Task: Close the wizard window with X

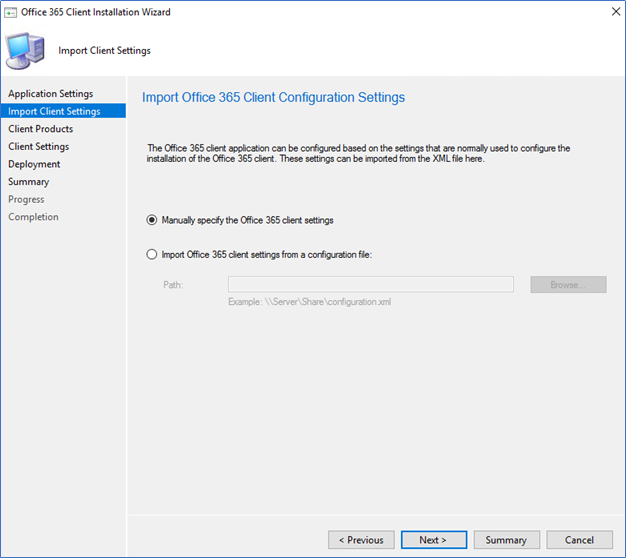Action: pos(616,12)
